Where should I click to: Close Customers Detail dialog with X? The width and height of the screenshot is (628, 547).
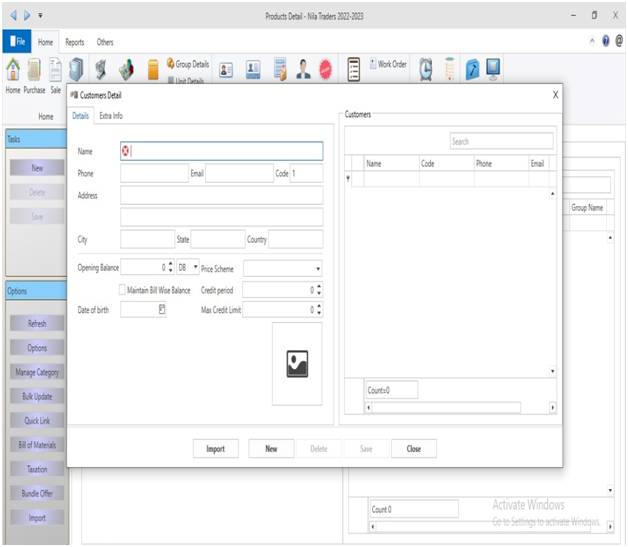point(555,95)
